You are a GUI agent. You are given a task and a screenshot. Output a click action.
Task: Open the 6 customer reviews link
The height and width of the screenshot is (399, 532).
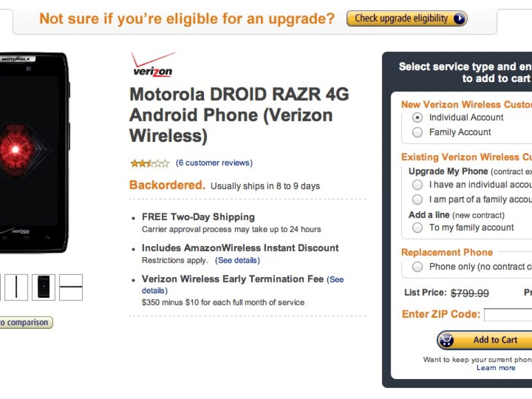(214, 163)
